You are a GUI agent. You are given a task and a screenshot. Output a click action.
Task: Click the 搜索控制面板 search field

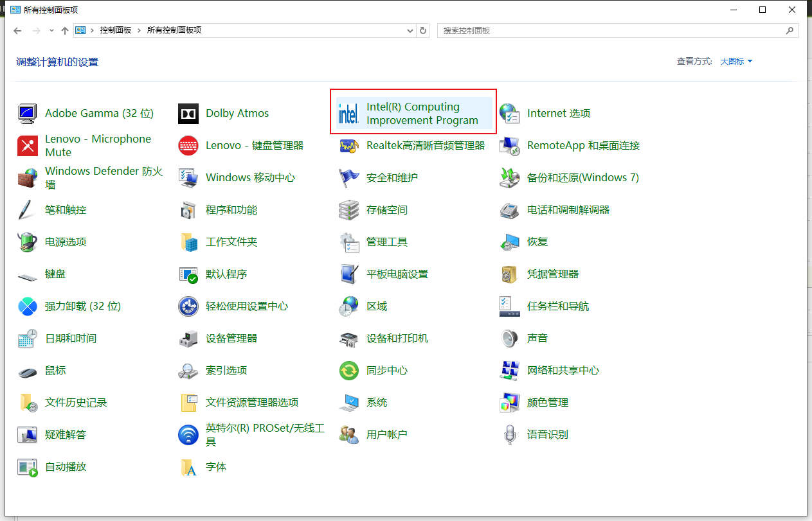coord(611,30)
